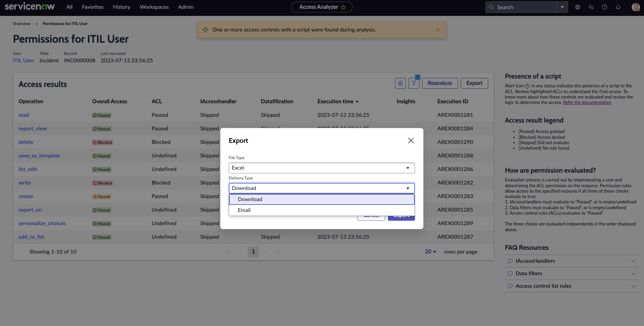
Task: Open the save_as_template operation link
Action: [x=39, y=156]
